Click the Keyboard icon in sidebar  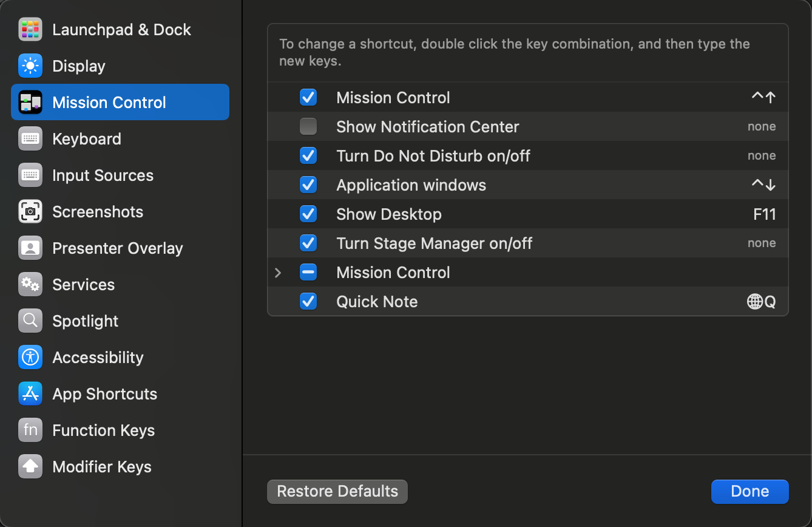click(30, 138)
